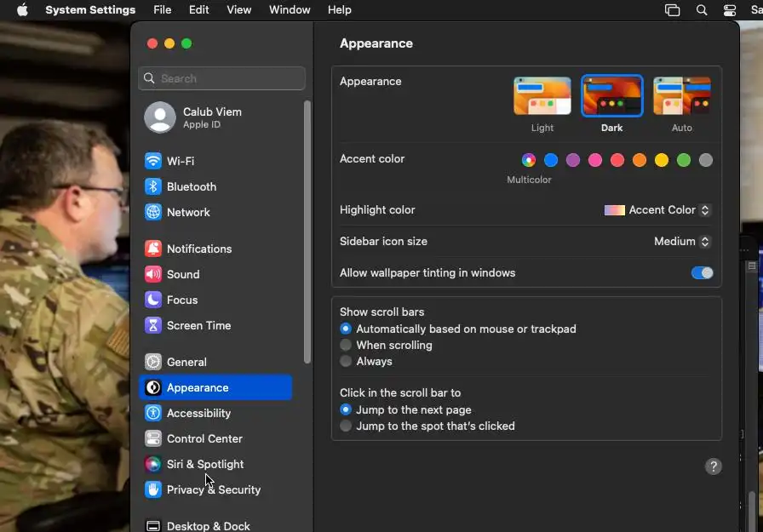Click the Apple ID avatar picture
The image size is (763, 532).
coord(159,117)
